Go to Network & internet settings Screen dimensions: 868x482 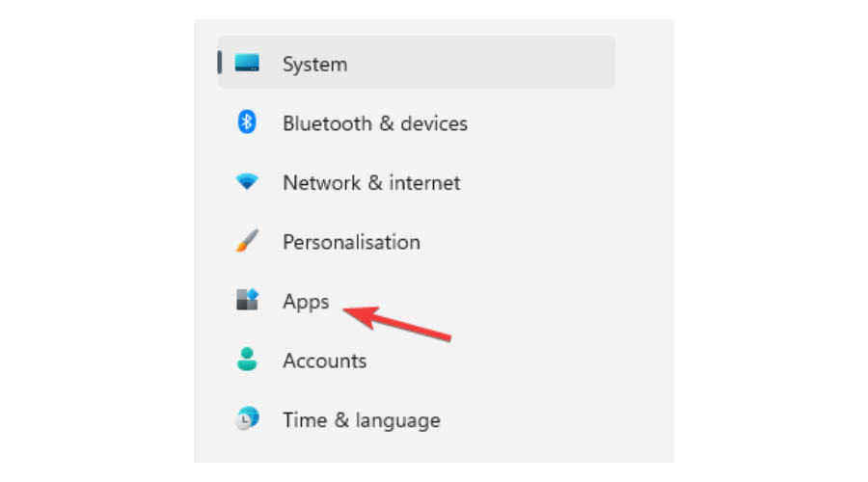(x=371, y=182)
